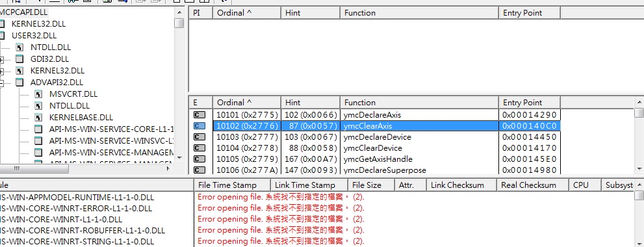Click up arrow of exports list scrollbar
The height and width of the screenshot is (247, 644).
tap(639, 101)
